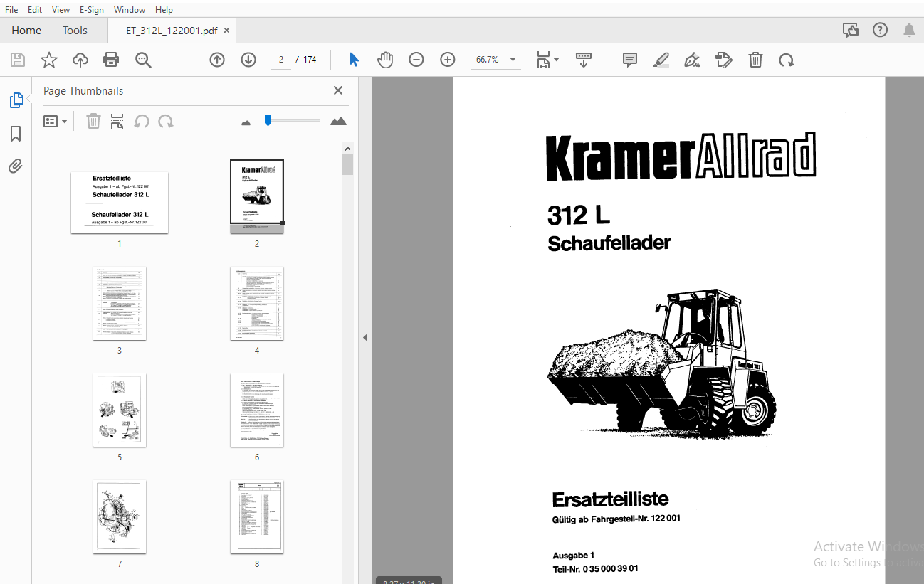Bookmark the file with the star icon
The height and width of the screenshot is (584, 924).
[49, 60]
